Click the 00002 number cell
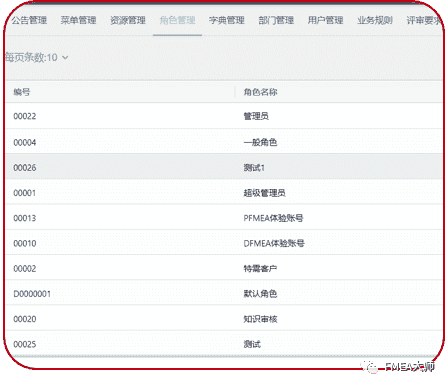This screenshot has height=386, width=448. [25, 269]
